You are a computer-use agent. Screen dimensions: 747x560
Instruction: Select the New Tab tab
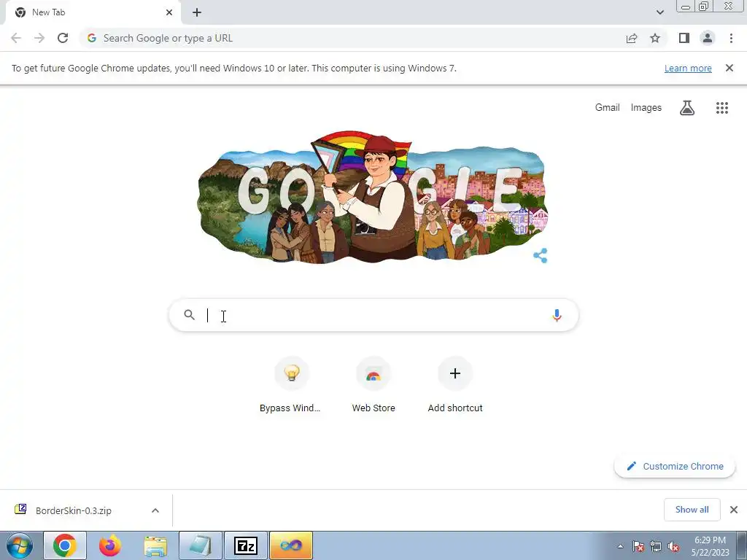pyautogui.click(x=93, y=13)
